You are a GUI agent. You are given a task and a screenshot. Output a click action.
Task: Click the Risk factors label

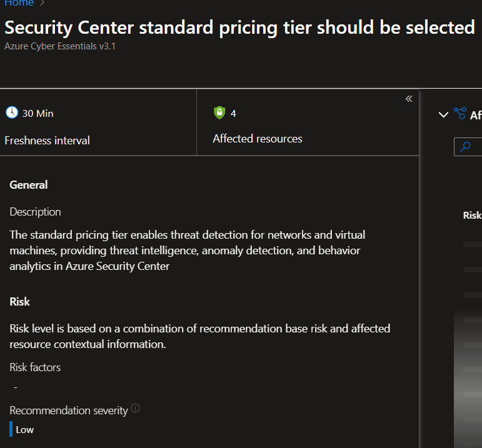point(35,367)
